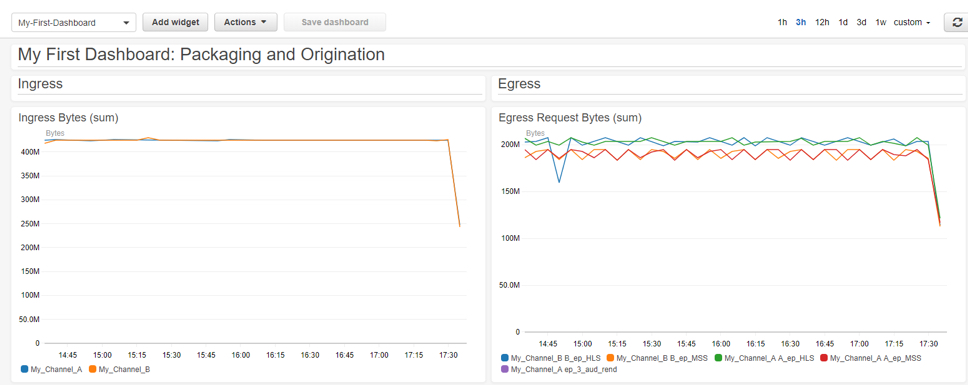Viewport: 968px width, 385px height.
Task: Click the refresh dashboard icon
Action: tap(957, 22)
